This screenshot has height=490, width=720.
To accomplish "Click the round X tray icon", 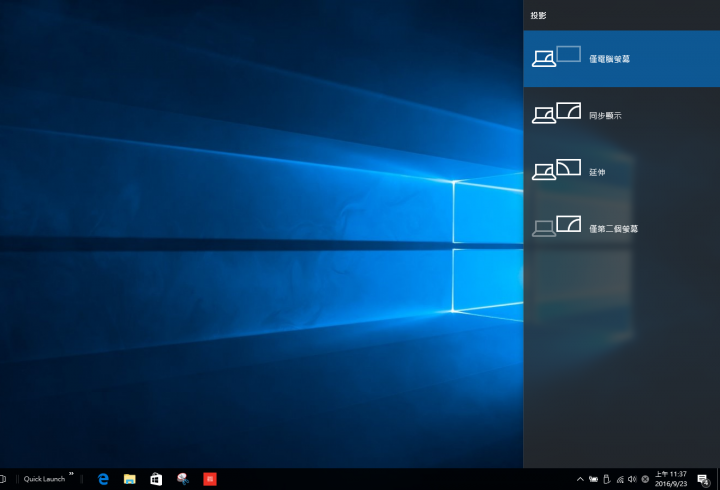I will coord(645,479).
